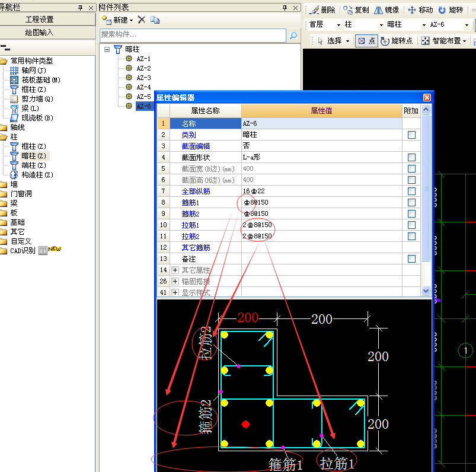Click the 属性值 column header
Viewport: 476px width, 472px height.
pyautogui.click(x=321, y=111)
